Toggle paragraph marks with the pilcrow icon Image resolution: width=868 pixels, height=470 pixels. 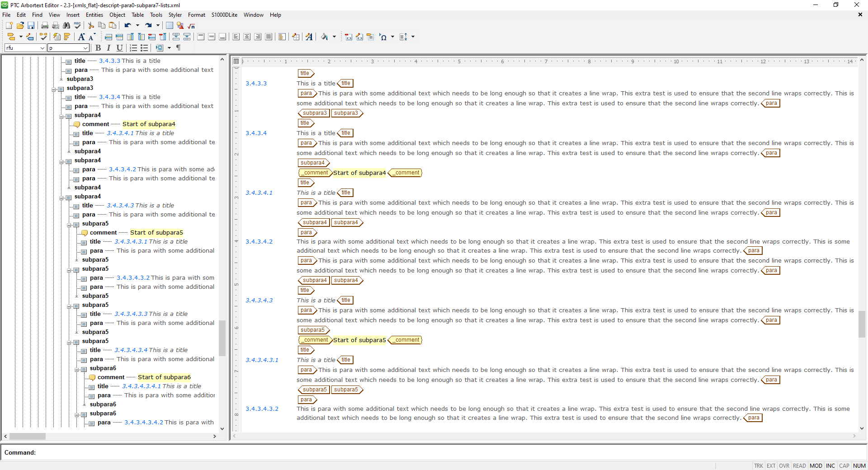[178, 48]
